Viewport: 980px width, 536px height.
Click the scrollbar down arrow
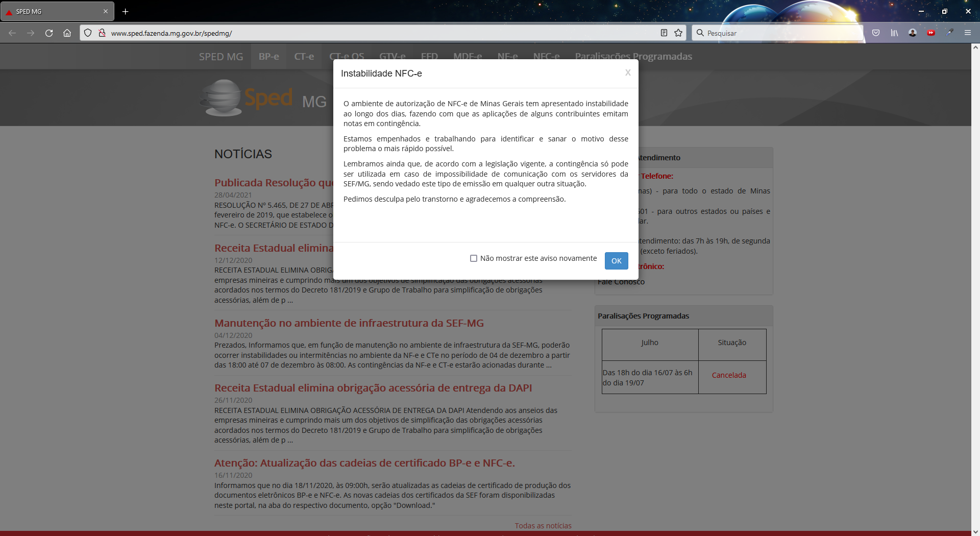pos(975,531)
